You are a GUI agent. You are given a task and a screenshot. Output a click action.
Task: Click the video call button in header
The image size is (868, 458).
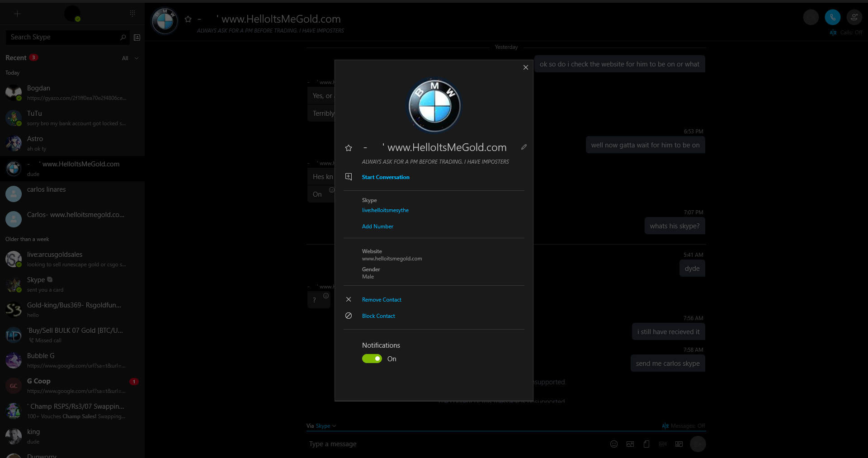(811, 17)
